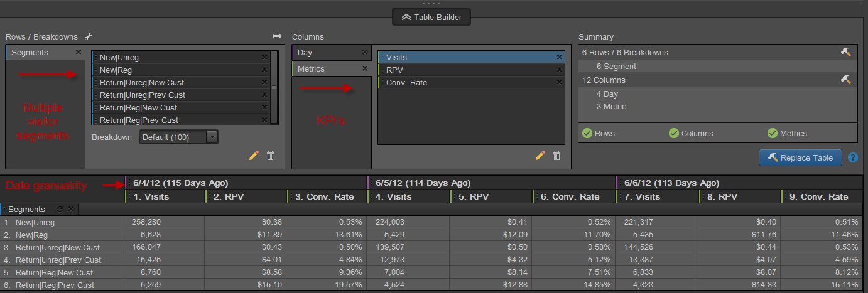Click the green Rows check indicator
The height and width of the screenshot is (293, 868).
coord(587,133)
